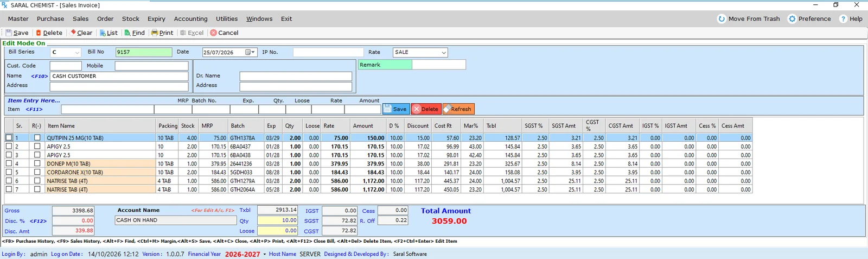This screenshot has height=259, width=868.
Task: Click the R. Off value field
Action: pyautogui.click(x=392, y=220)
